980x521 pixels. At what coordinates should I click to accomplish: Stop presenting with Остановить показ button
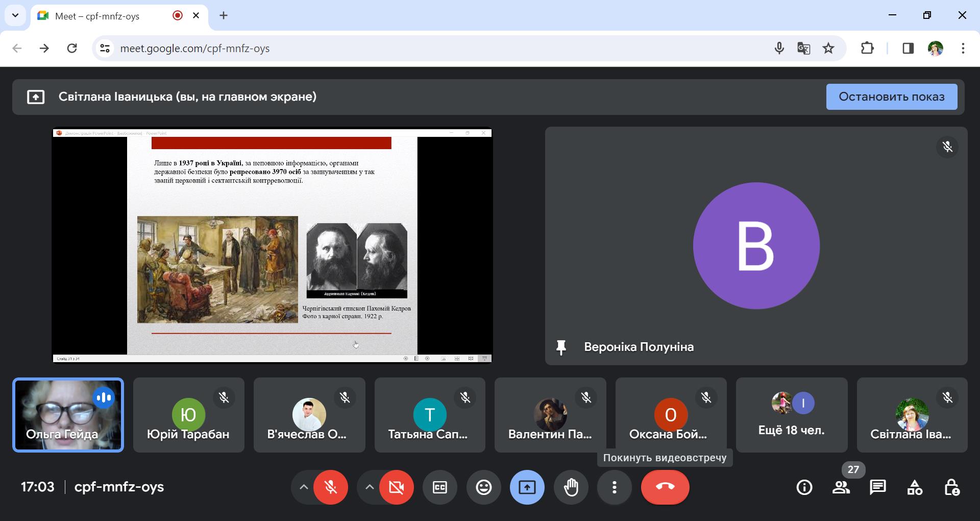pos(892,97)
